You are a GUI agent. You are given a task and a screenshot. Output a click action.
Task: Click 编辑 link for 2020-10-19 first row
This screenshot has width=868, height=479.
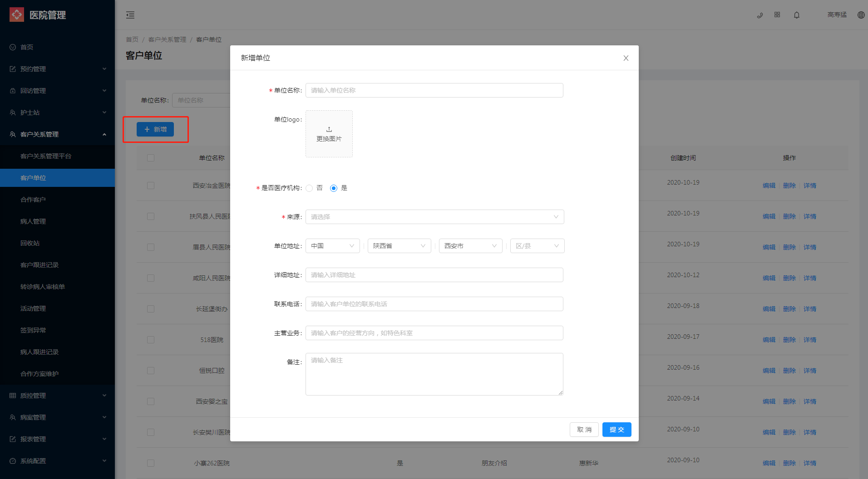[x=769, y=186]
